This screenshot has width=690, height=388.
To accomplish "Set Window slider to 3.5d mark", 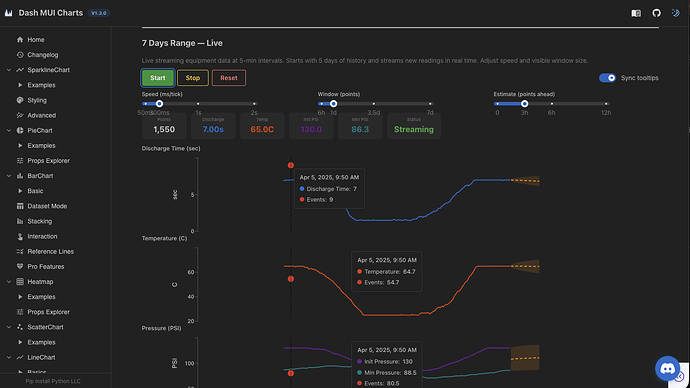I will click(374, 104).
